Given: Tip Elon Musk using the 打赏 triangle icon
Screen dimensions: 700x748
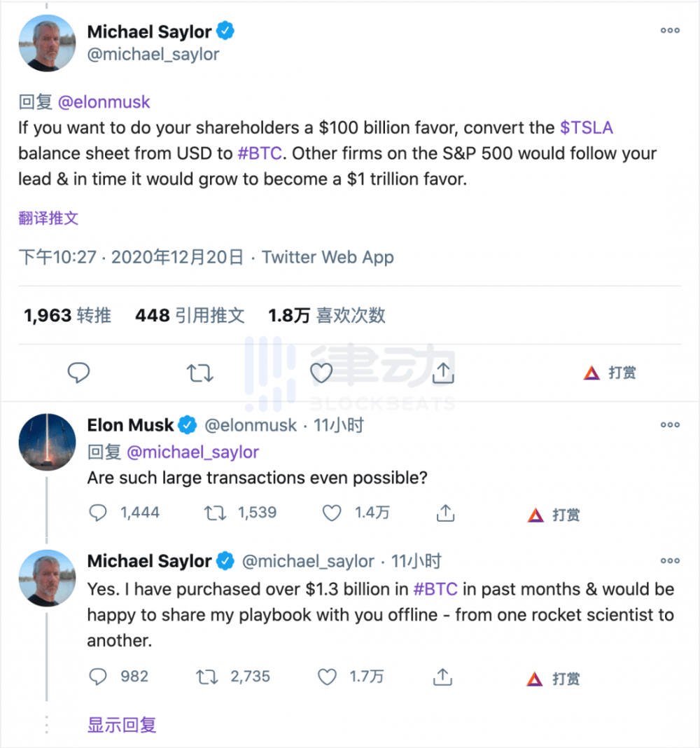Looking at the screenshot, I should tap(535, 515).
